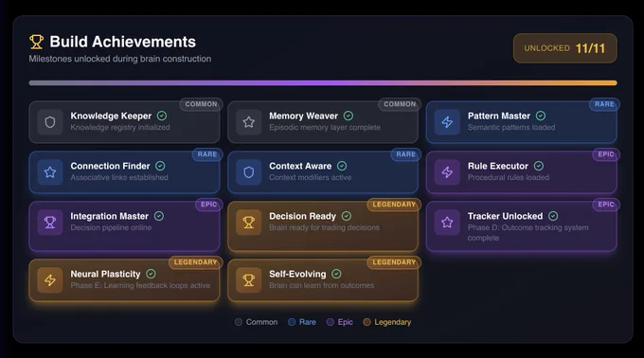644x358 pixels.
Task: Click the Build Achievements heading
Action: tap(123, 42)
